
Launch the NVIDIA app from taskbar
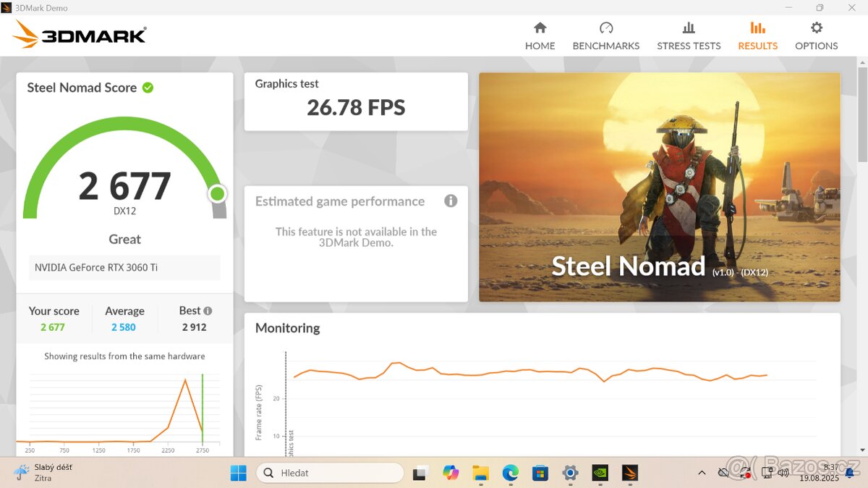click(x=599, y=473)
